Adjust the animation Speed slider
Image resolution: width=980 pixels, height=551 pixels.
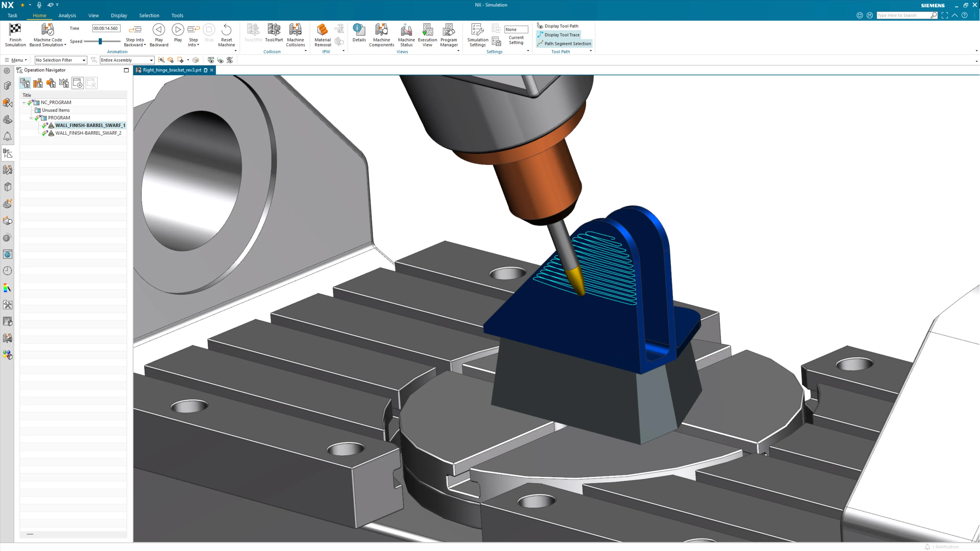coord(100,41)
